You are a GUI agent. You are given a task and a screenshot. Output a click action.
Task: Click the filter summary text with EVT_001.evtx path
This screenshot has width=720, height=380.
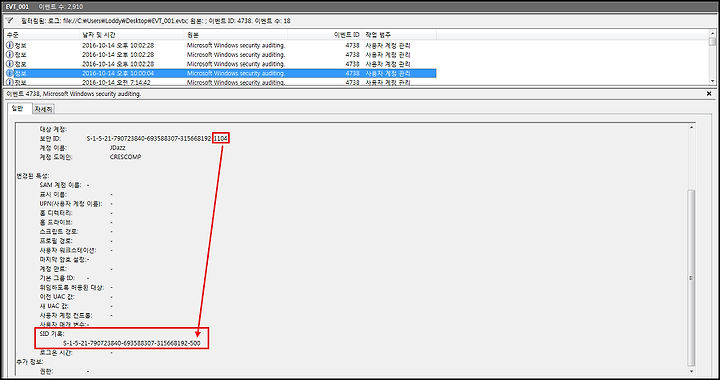point(156,21)
